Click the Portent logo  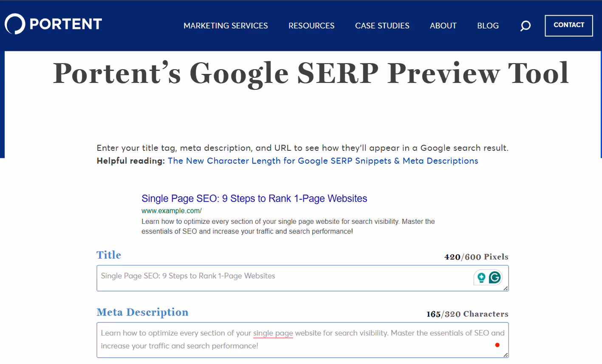click(x=53, y=24)
